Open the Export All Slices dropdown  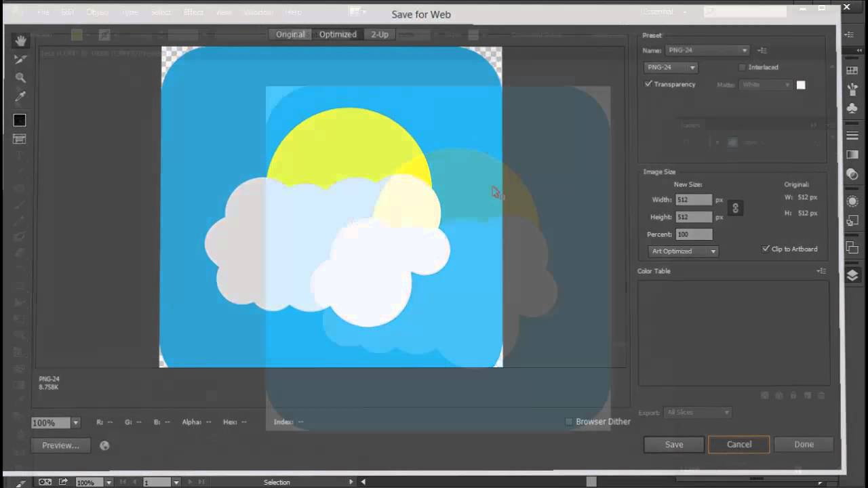(x=698, y=412)
